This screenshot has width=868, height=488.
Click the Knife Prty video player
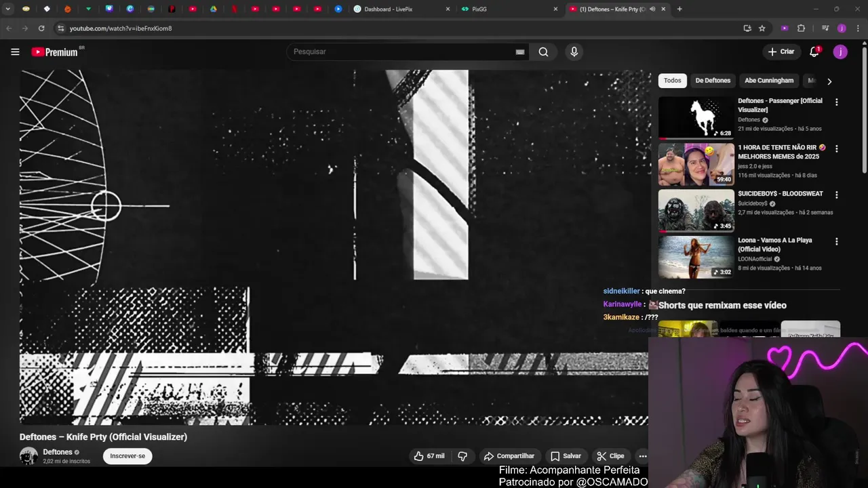[334, 247]
